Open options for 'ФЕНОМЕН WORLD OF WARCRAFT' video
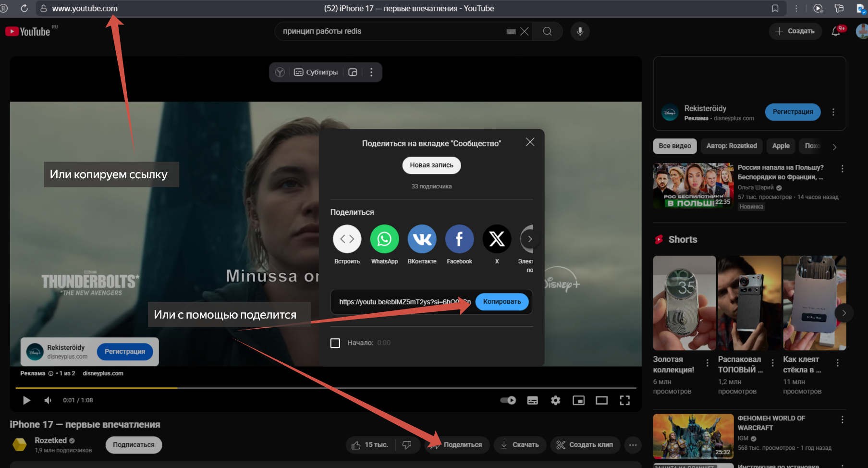This screenshot has width=868, height=468. tap(842, 419)
